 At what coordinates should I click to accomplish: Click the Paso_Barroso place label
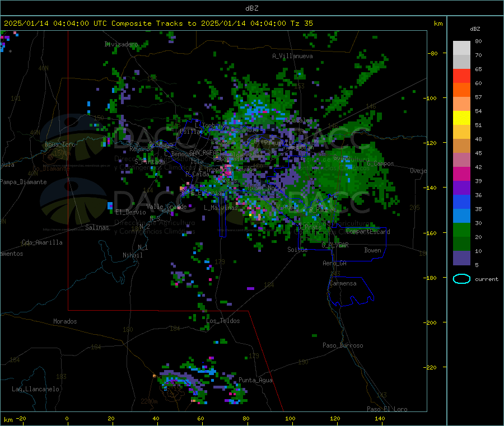pos(343,345)
